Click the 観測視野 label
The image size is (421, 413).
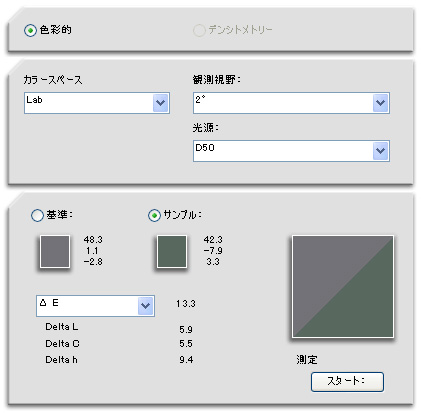(217, 80)
